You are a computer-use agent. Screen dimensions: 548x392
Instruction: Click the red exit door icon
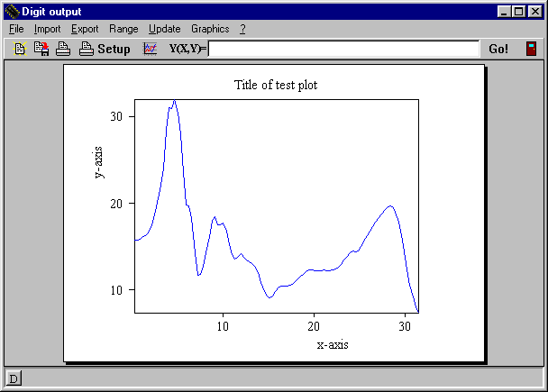531,49
